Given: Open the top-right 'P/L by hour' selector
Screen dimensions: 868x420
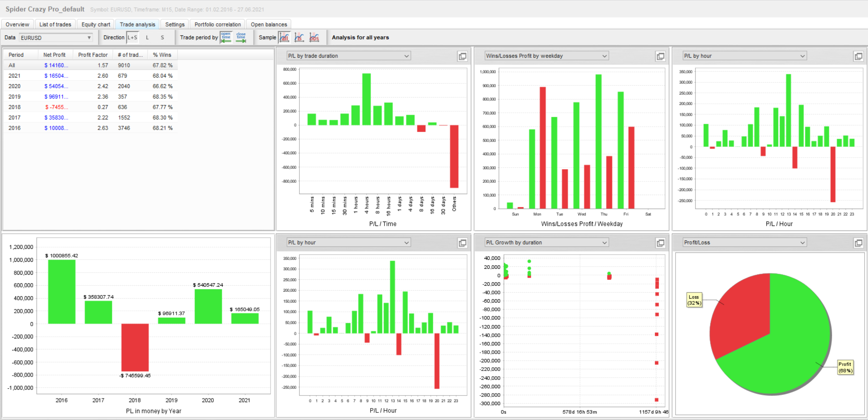Looking at the screenshot, I should click(745, 56).
